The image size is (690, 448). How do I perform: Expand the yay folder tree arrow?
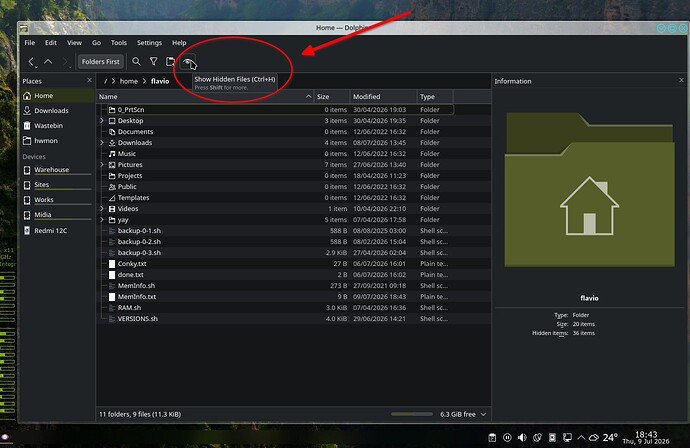pyautogui.click(x=102, y=220)
